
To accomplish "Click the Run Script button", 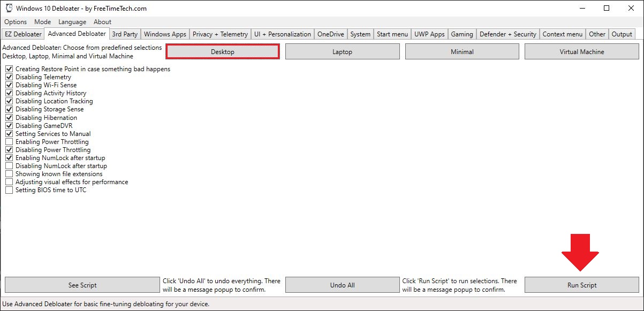I will click(581, 285).
